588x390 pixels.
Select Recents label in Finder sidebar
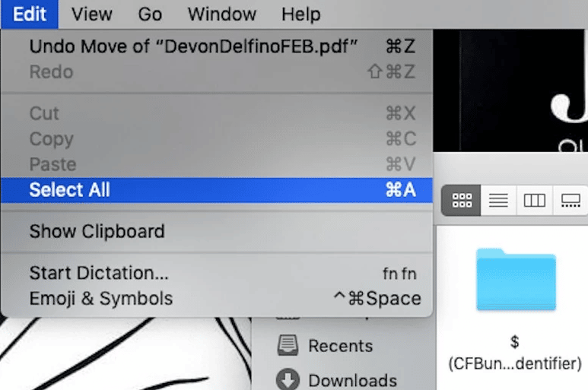[342, 346]
